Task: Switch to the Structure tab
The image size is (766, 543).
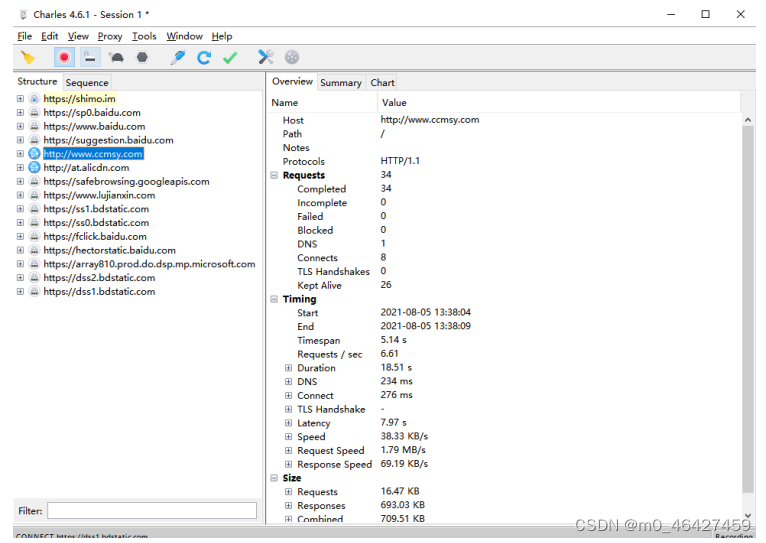Action: pos(37,82)
